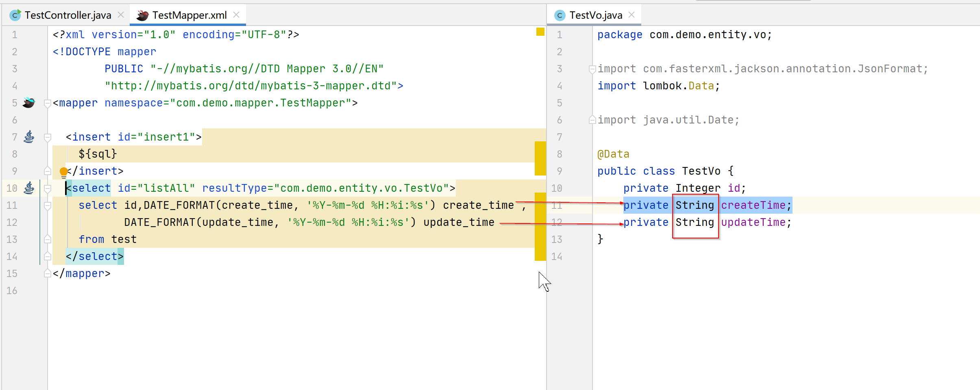Click the package com.demo.entity.vo line
Screen dimensions: 980x390
tap(684, 35)
